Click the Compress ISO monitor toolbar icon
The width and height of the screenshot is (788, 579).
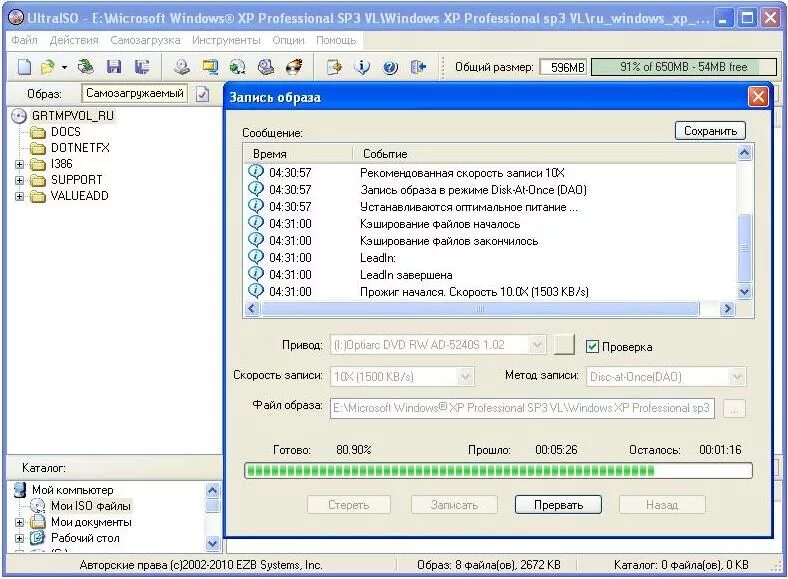(x=210, y=67)
